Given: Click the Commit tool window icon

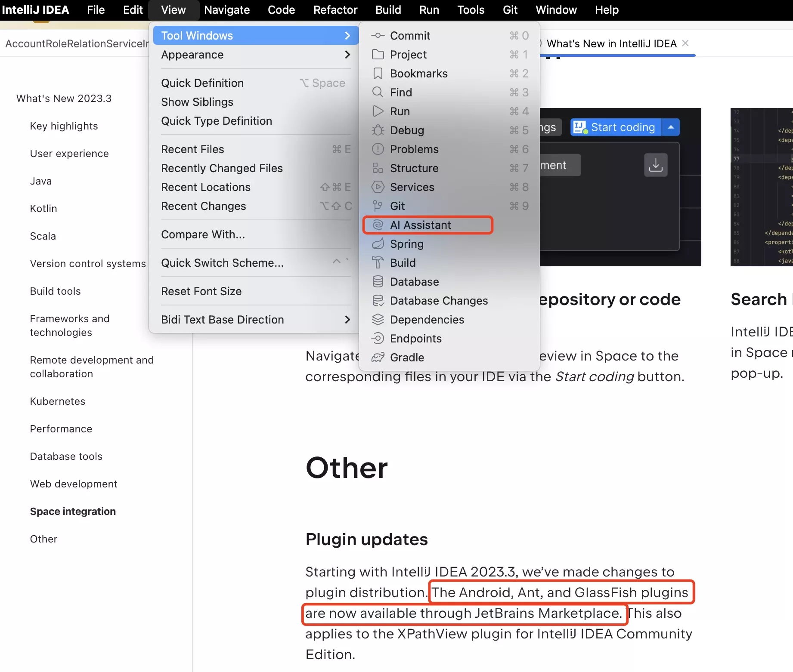Looking at the screenshot, I should (378, 36).
